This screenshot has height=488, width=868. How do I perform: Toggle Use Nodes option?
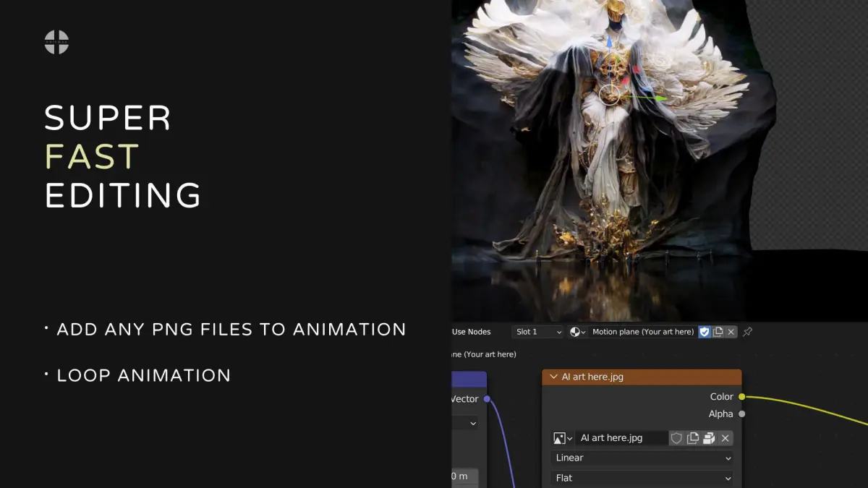pos(471,332)
